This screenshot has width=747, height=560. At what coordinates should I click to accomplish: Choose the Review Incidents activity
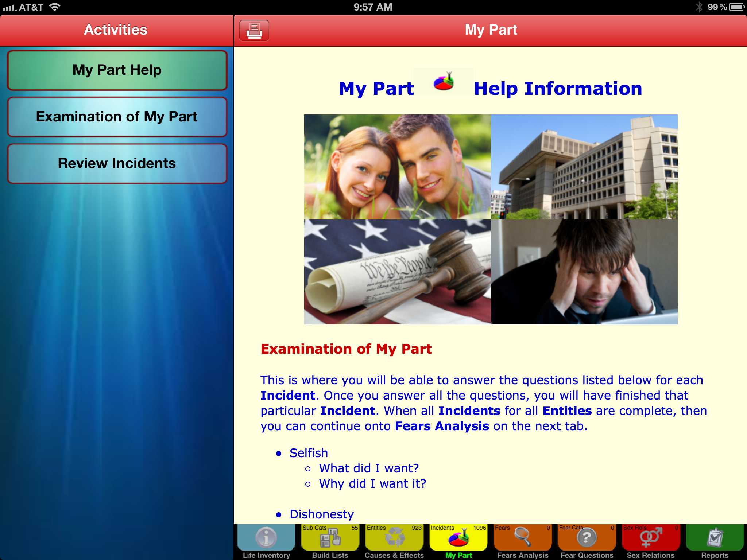pyautogui.click(x=117, y=163)
